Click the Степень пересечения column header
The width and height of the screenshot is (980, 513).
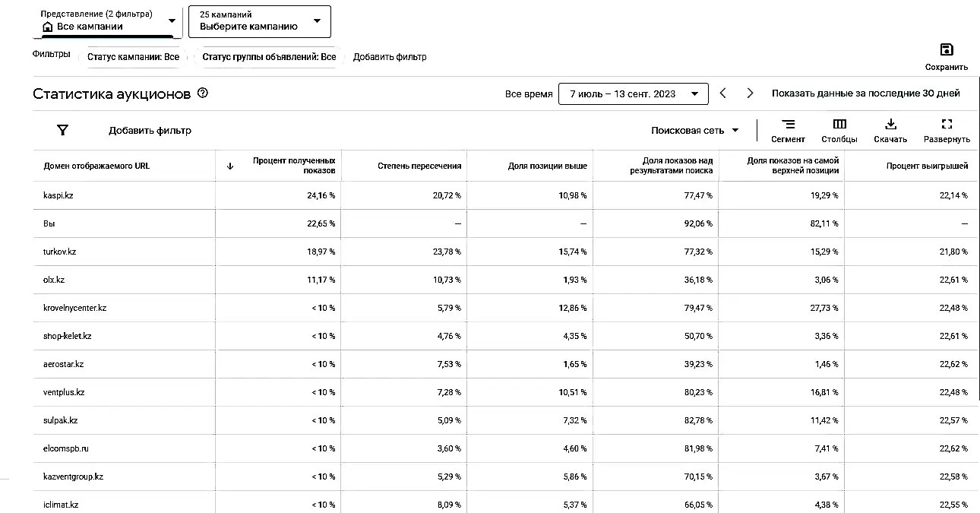pos(419,166)
